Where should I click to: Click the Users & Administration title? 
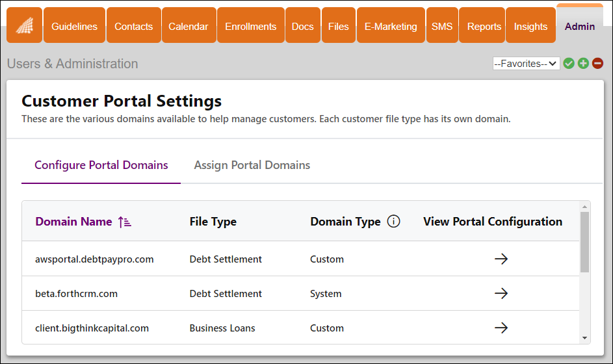click(72, 64)
